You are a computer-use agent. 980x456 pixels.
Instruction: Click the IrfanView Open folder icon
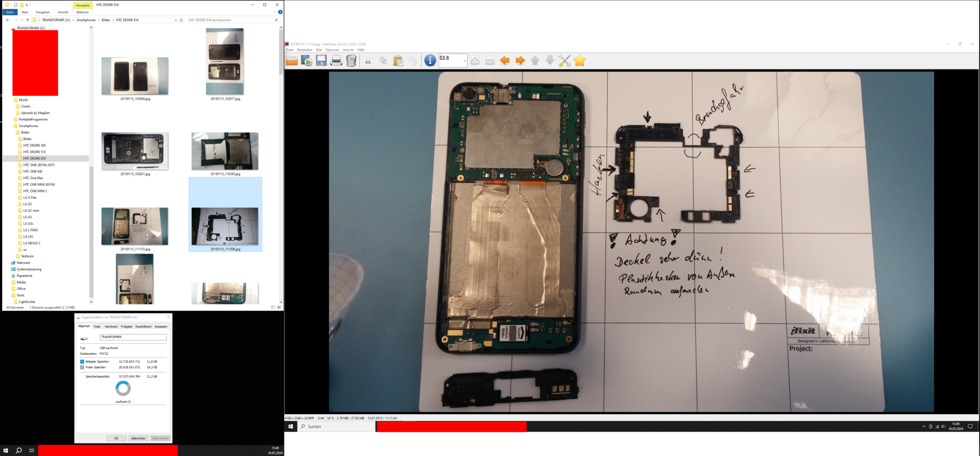click(x=291, y=61)
